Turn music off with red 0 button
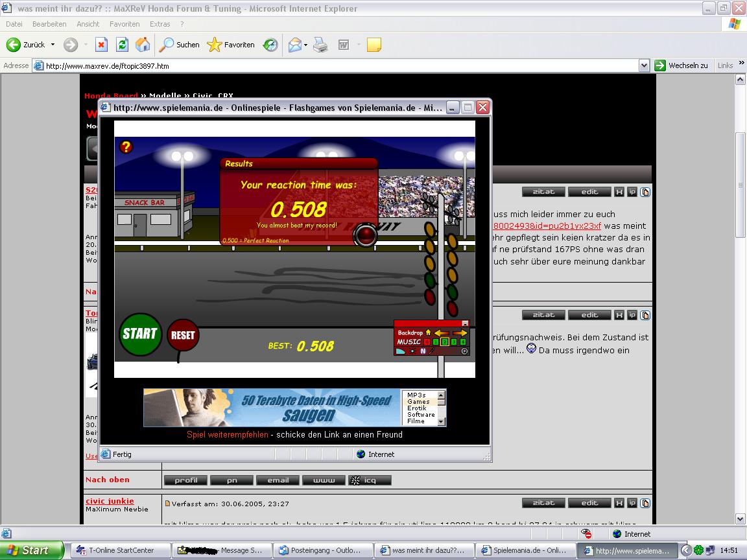The width and height of the screenshot is (747, 560). 427,342
